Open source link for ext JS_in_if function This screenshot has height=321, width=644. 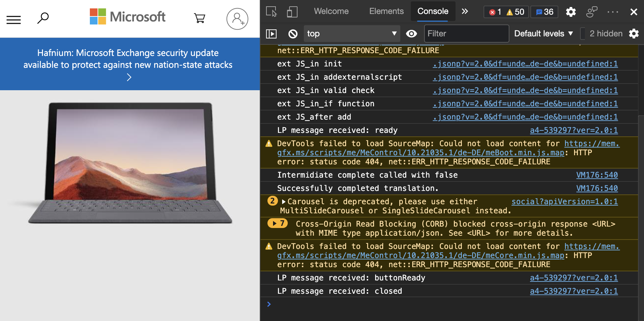tap(525, 104)
